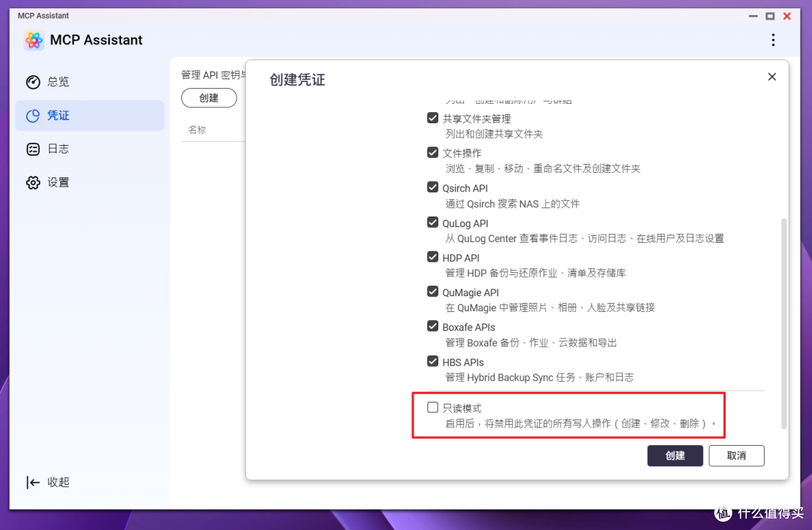Click the MCP Assistant flower logo icon
812x530 pixels.
tap(34, 40)
